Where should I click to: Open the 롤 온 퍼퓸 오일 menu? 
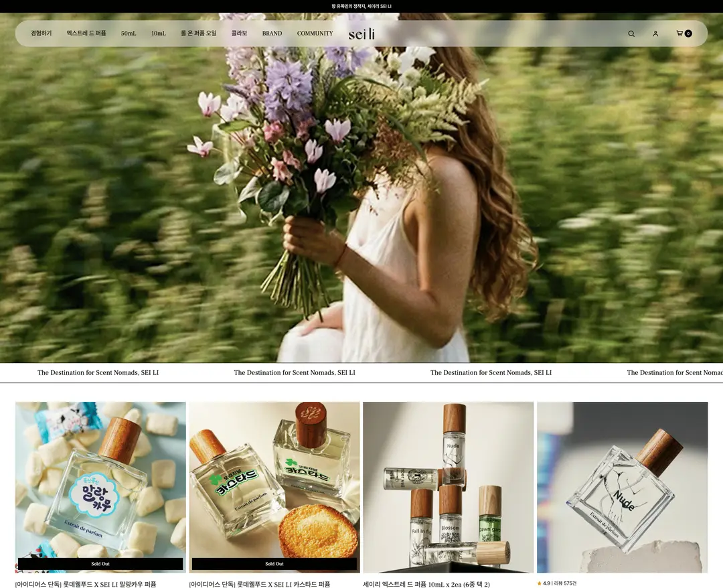[198, 33]
